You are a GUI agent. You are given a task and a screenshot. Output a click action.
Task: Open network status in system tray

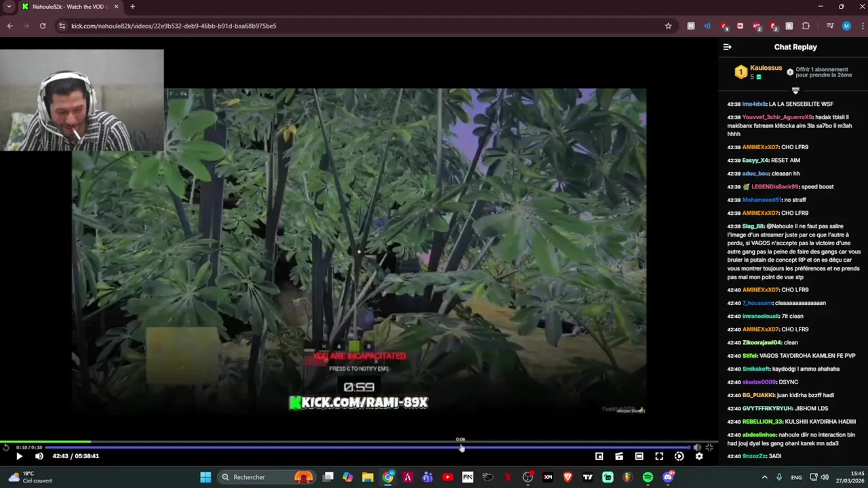pyautogui.click(x=814, y=477)
